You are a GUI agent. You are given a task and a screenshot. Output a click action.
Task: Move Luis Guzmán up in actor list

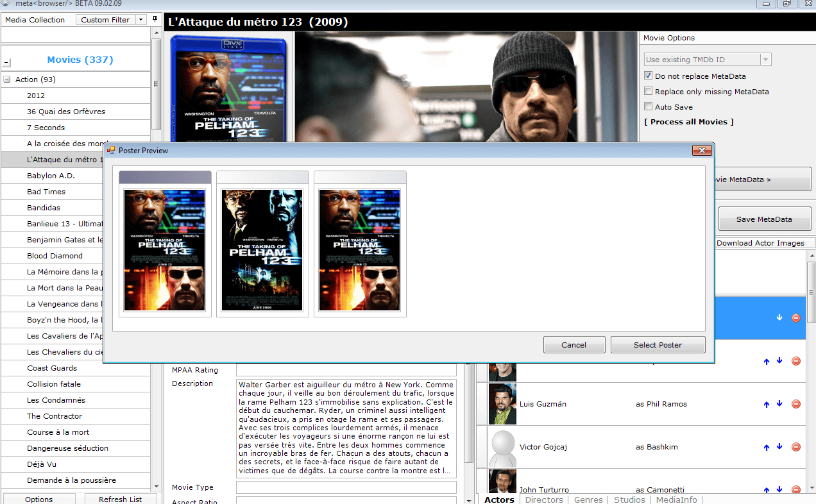pyautogui.click(x=767, y=405)
